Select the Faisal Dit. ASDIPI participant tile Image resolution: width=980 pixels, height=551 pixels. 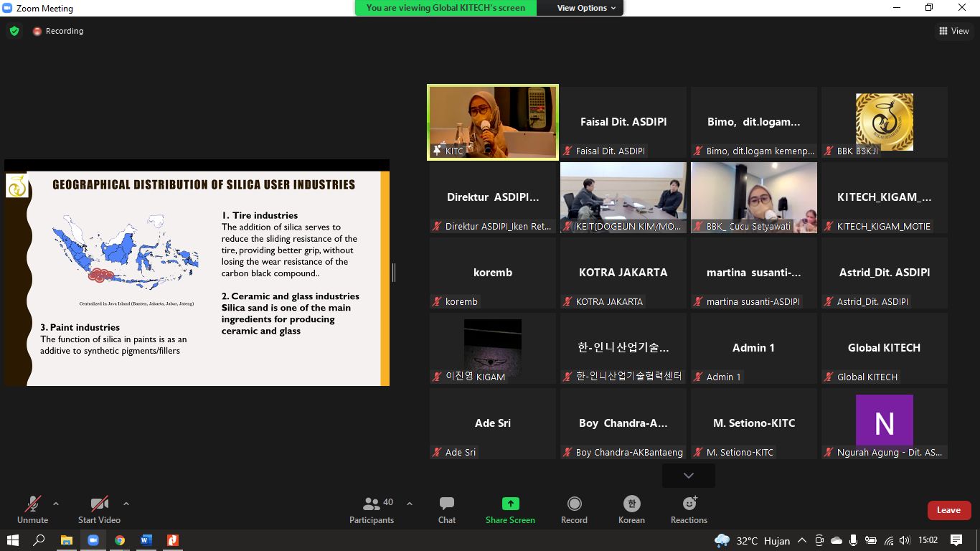coord(623,122)
